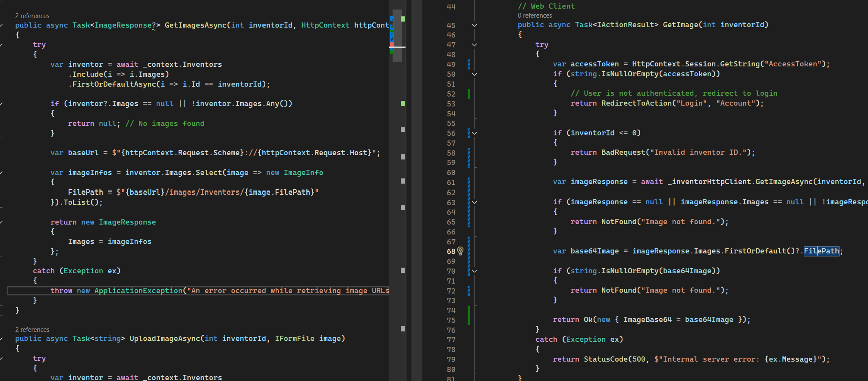
Task: Collapse the inventorId check block at line 56
Action: coord(474,133)
